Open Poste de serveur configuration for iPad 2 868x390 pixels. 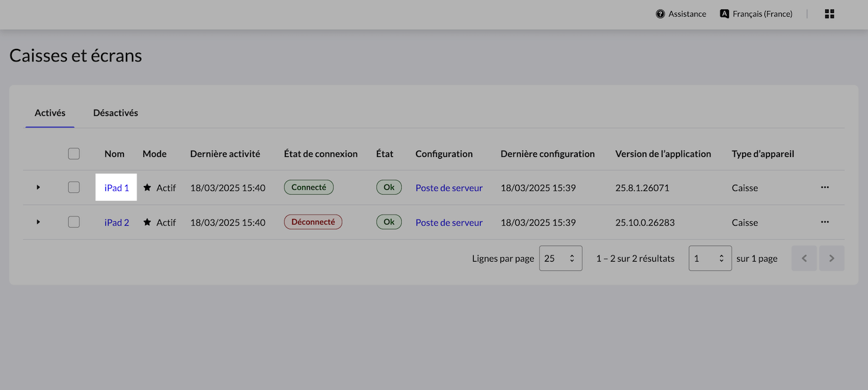click(x=449, y=223)
